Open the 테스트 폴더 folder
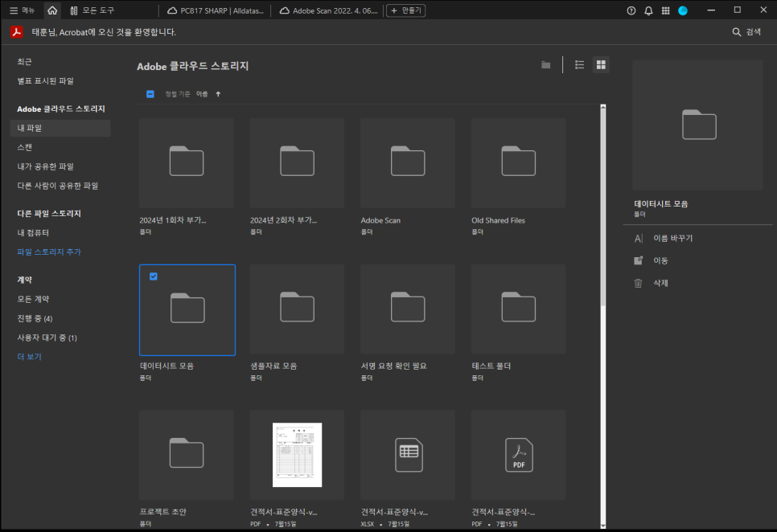Screen dimensions: 777x532 518,309
